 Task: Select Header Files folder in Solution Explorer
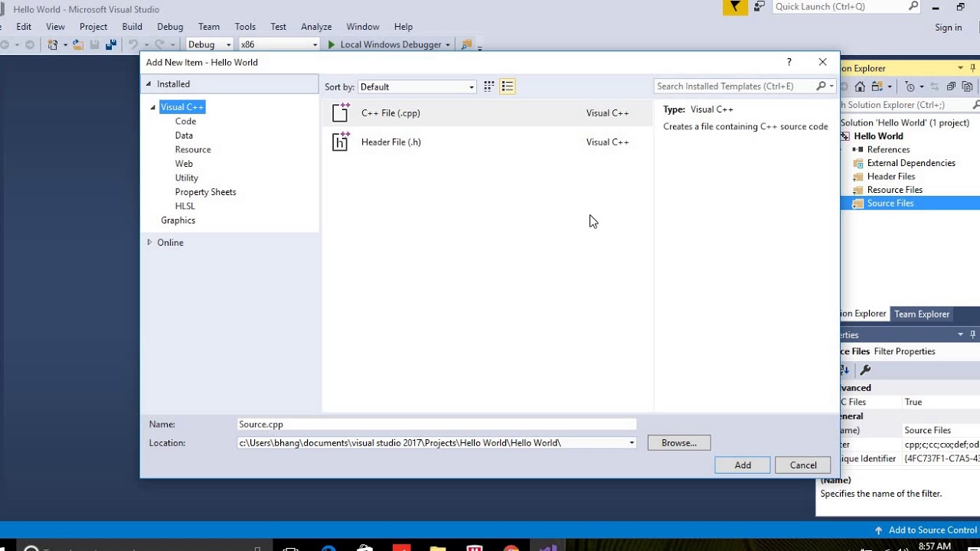[x=891, y=177]
